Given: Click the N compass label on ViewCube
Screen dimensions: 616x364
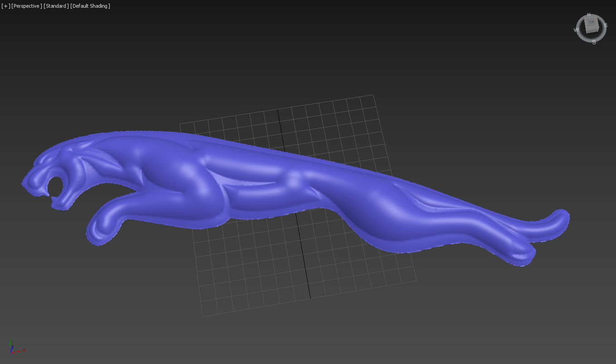Looking at the screenshot, I should [589, 14].
